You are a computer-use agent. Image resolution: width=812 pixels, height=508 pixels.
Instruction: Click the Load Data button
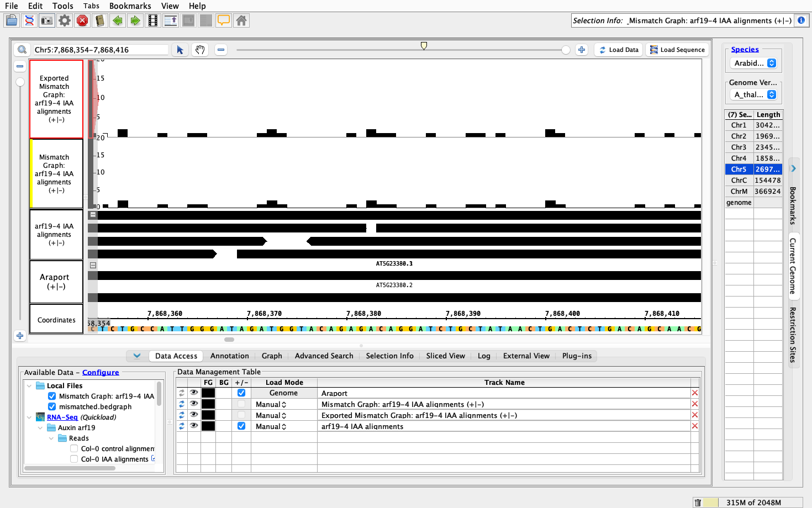[618, 50]
